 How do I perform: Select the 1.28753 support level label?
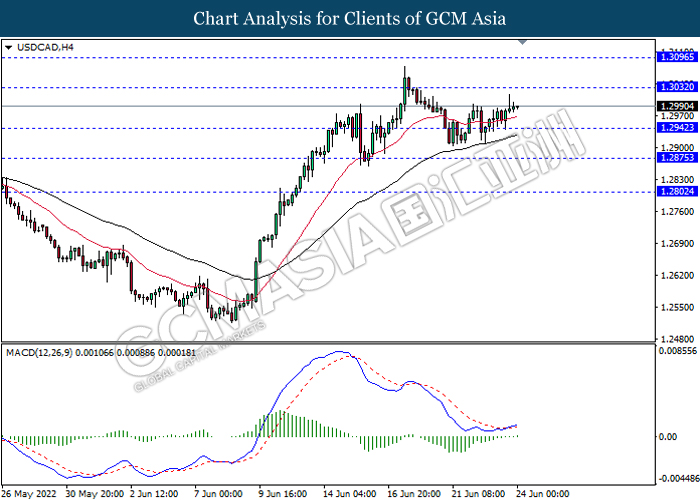click(677, 158)
